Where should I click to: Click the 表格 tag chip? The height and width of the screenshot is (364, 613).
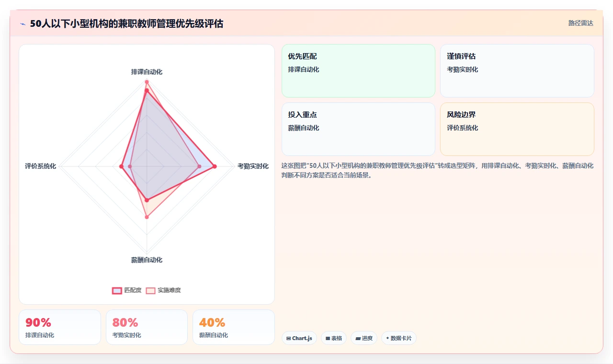coord(334,338)
